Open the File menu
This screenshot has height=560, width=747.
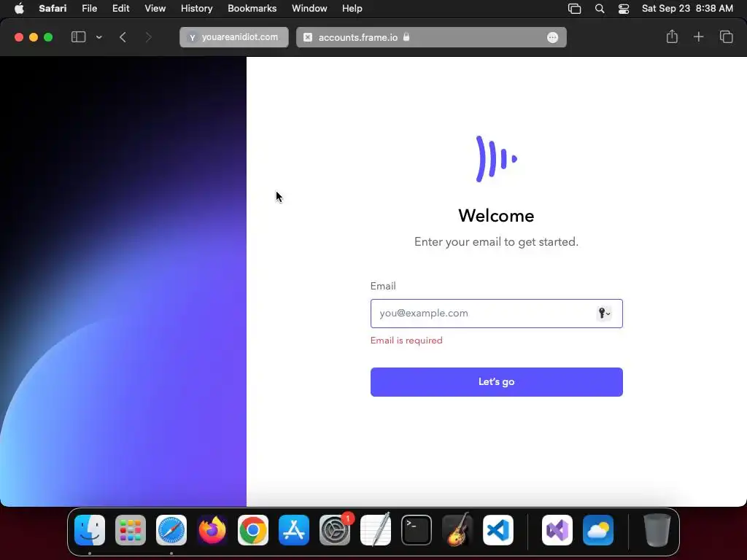[89, 9]
